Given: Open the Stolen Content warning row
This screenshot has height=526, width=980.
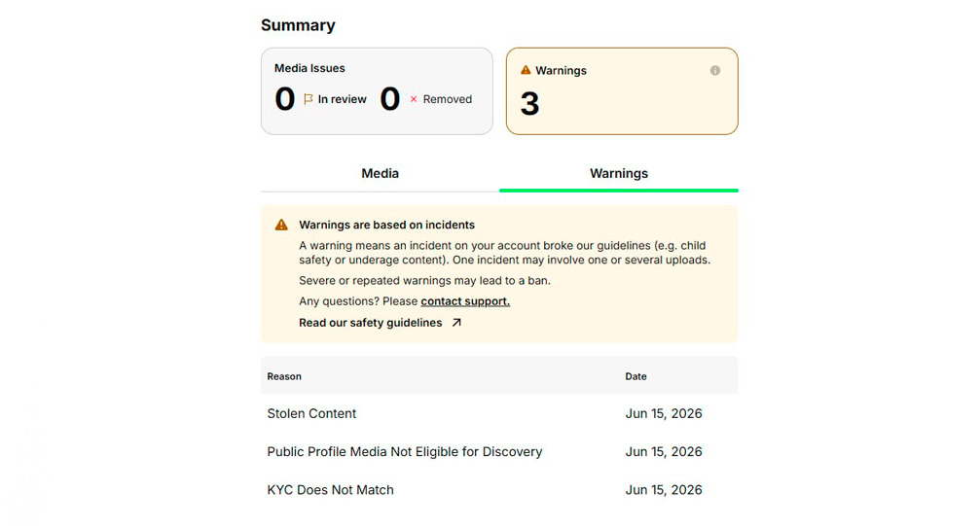Looking at the screenshot, I should pos(499,413).
